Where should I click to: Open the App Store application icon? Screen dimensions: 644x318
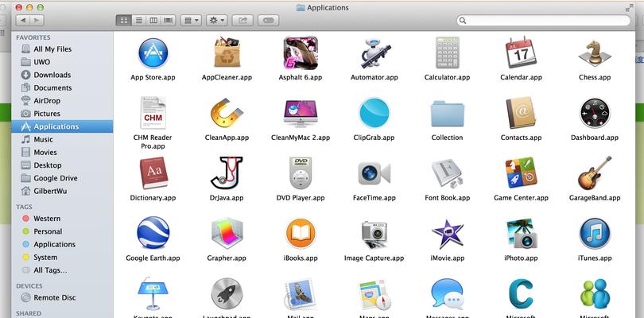[x=153, y=53]
